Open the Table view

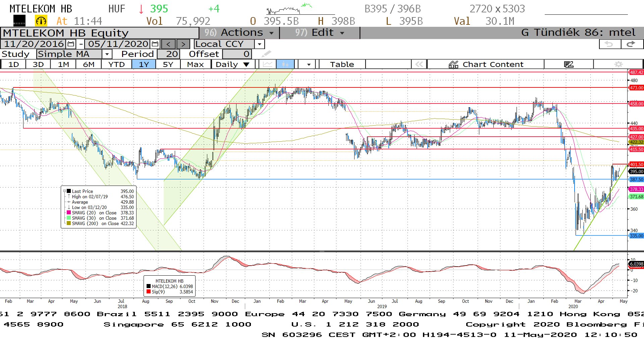pos(342,64)
